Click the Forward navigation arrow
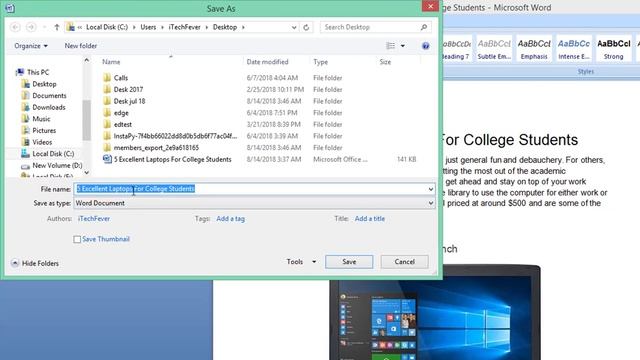640x360 pixels. [31, 27]
